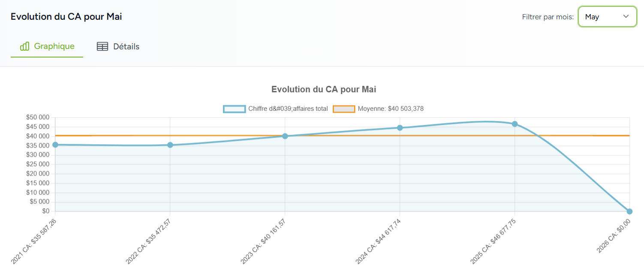The width and height of the screenshot is (644, 276).
Task: Open the month filter showing May
Action: pyautogui.click(x=607, y=17)
